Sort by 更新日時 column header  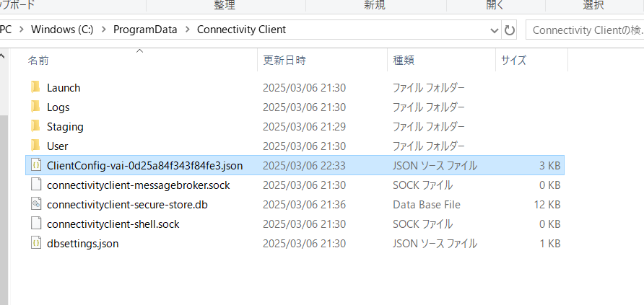(x=284, y=61)
